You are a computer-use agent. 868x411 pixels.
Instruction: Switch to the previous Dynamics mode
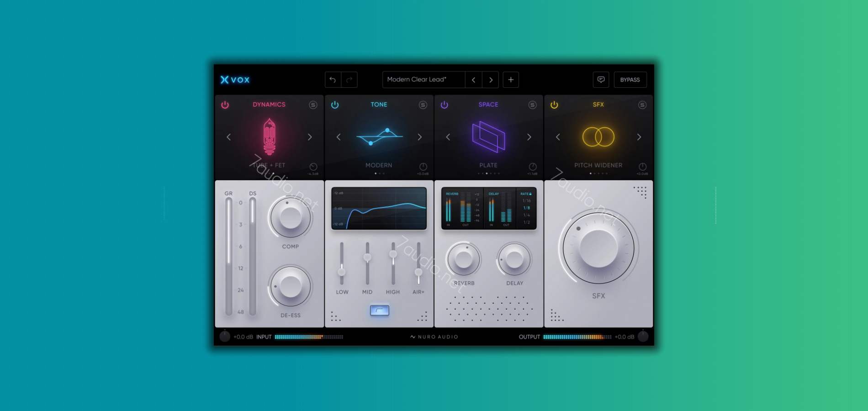click(229, 137)
